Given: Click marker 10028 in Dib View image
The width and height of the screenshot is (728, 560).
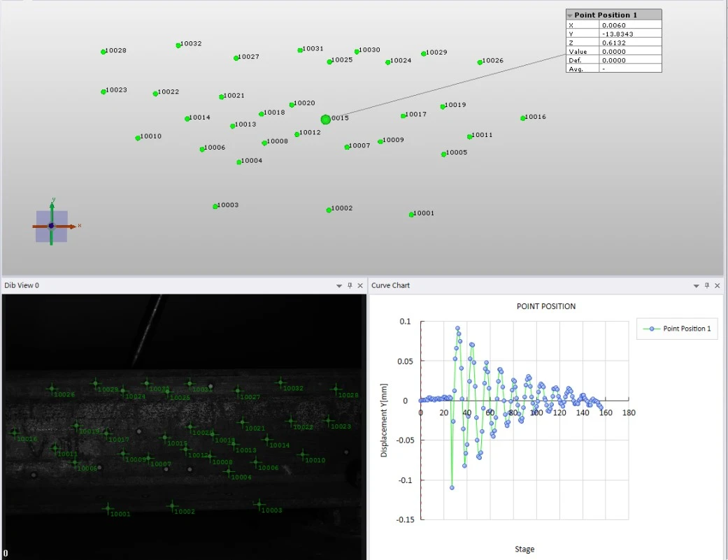Looking at the screenshot, I should [x=336, y=389].
